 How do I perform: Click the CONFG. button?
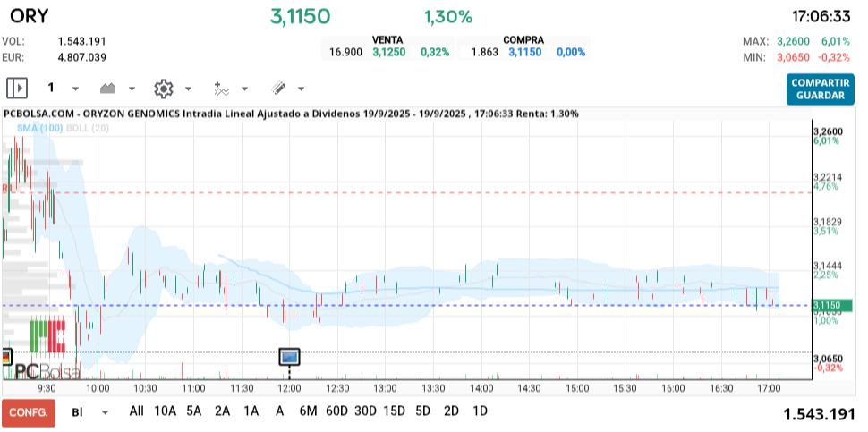pos(29,412)
